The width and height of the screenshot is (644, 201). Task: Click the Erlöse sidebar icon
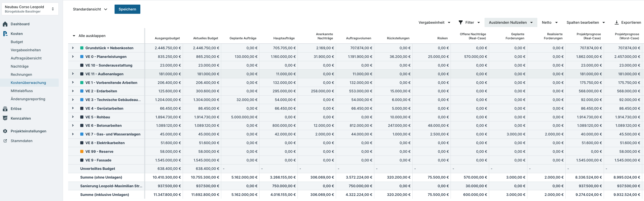(5, 109)
